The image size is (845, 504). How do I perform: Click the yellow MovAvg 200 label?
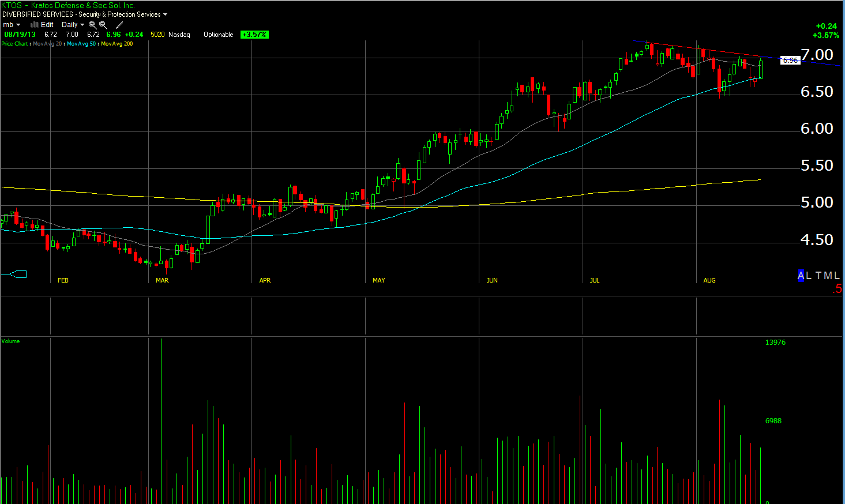pyautogui.click(x=117, y=44)
